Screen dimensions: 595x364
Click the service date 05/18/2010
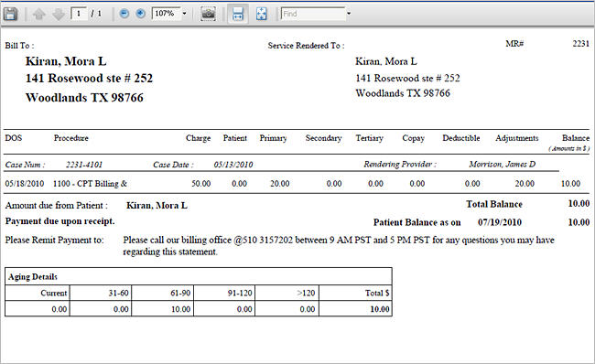[x=25, y=184]
